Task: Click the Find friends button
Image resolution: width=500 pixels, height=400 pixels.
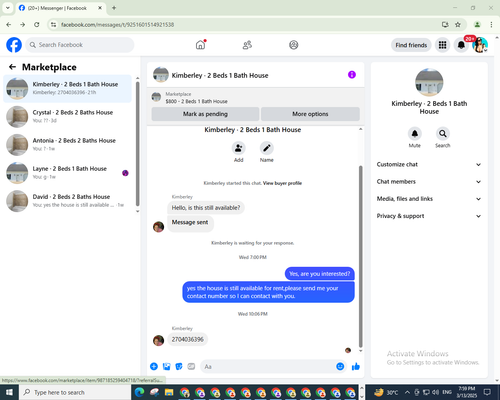Action: [x=411, y=45]
